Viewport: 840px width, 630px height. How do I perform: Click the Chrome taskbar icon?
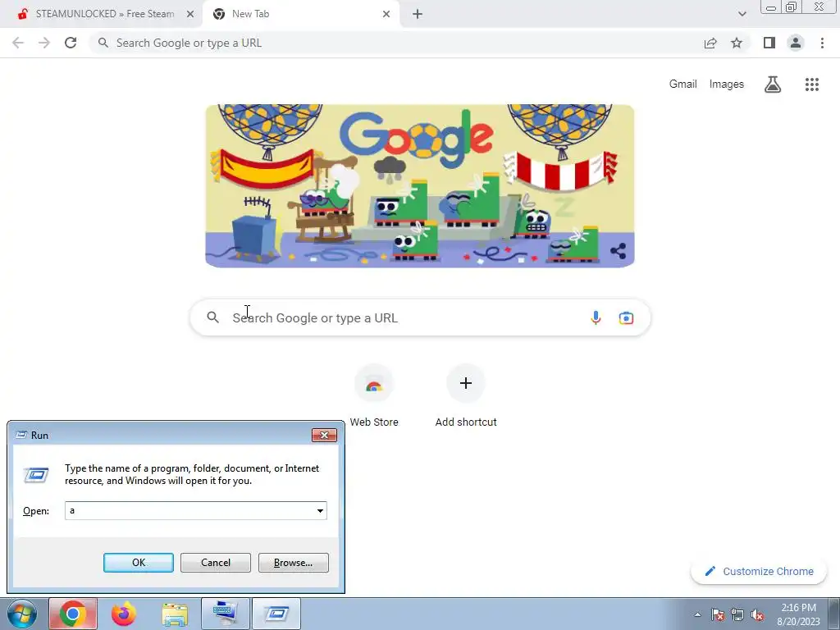click(73, 614)
